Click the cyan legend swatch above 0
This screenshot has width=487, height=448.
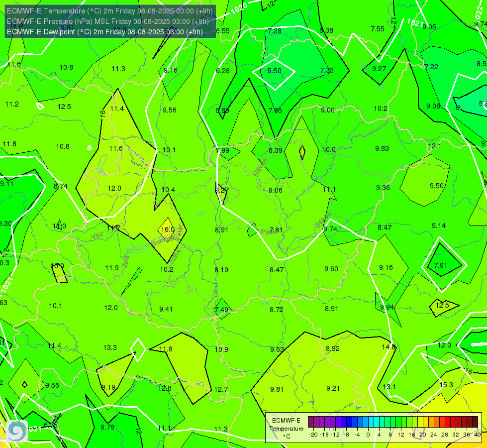[x=371, y=422]
